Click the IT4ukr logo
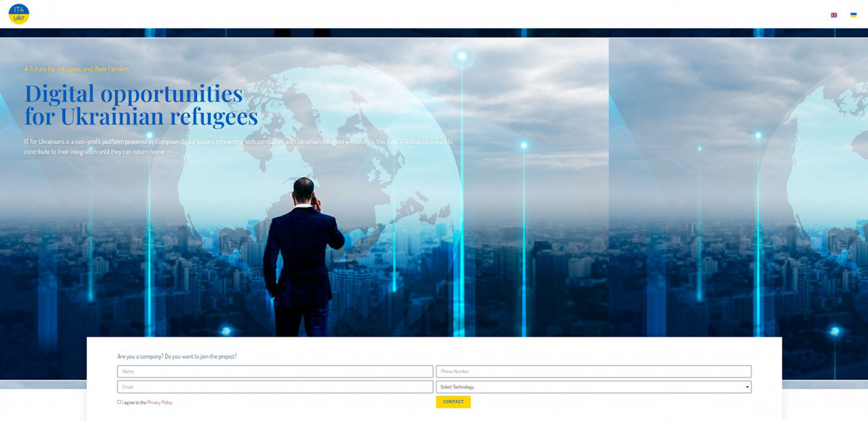Viewport: 868px width, 421px height. 19,14
